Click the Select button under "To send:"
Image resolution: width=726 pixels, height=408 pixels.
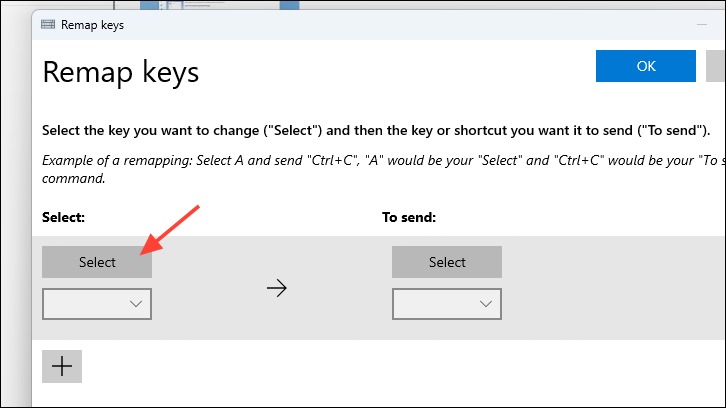coord(447,262)
